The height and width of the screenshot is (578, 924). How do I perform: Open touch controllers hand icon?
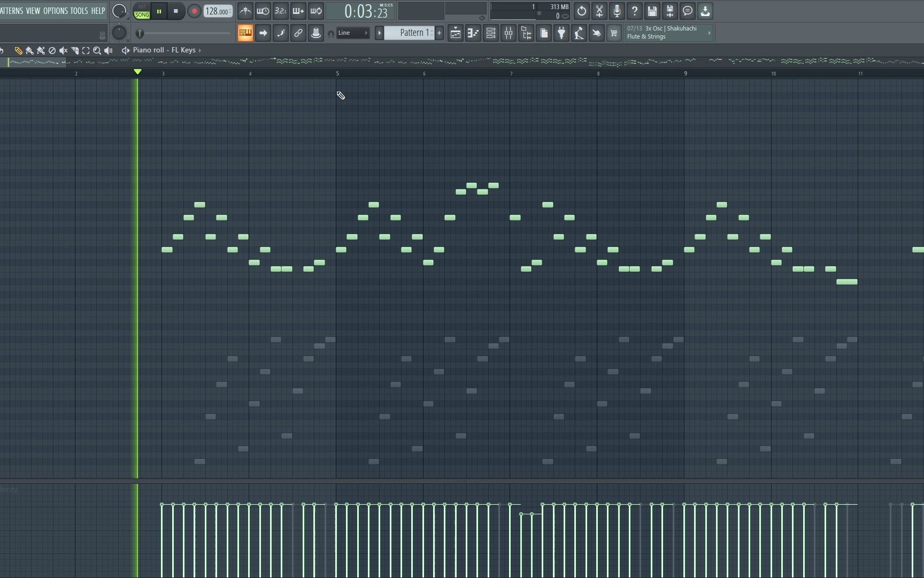point(596,33)
